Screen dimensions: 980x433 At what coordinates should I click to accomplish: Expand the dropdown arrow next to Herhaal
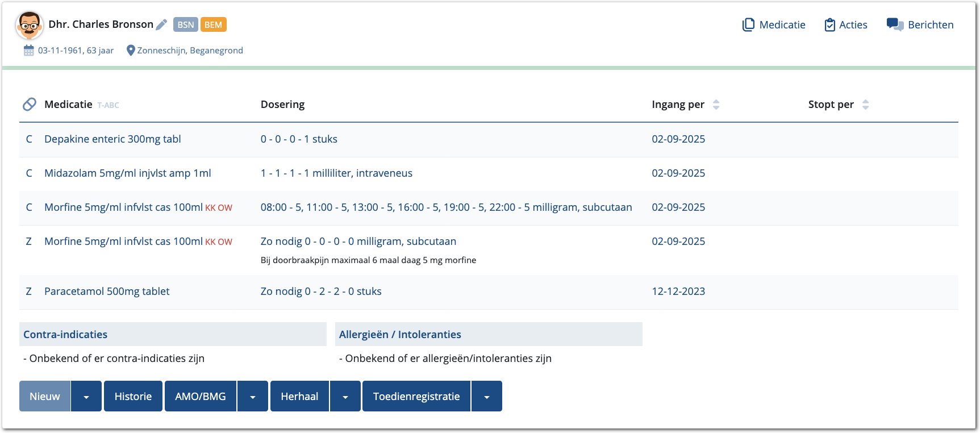[345, 397]
